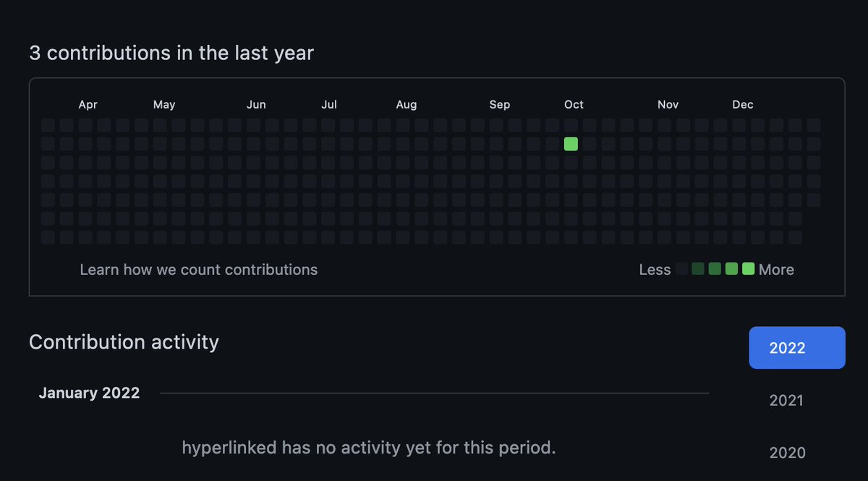Click the first-row cell under May label
This screenshot has height=481, width=868.
tap(160, 125)
